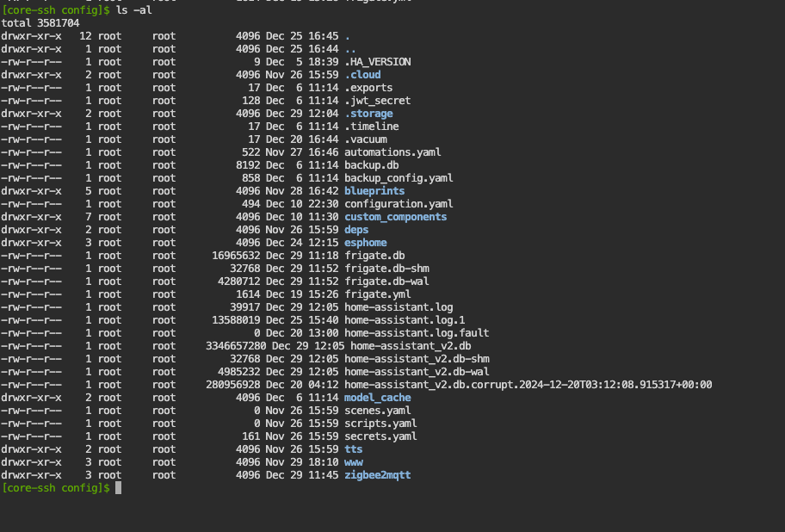Viewport: 785px width, 532px height.
Task: Click the custom_components directory entry
Action: [395, 217]
